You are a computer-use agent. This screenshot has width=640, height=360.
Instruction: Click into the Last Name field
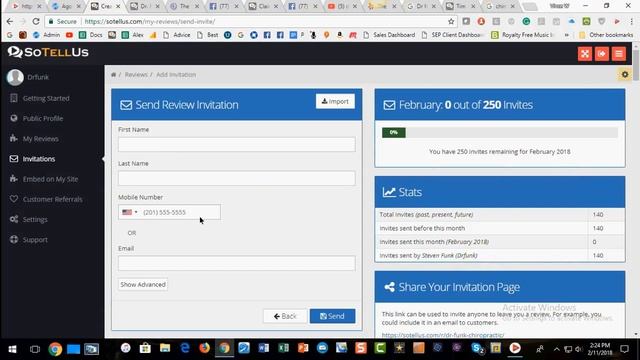237,178
